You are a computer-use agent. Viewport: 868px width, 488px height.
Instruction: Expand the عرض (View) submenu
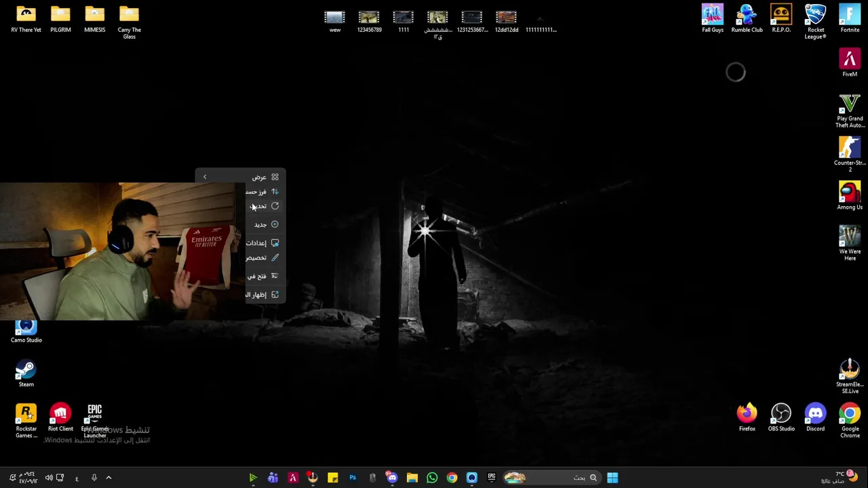(x=241, y=177)
